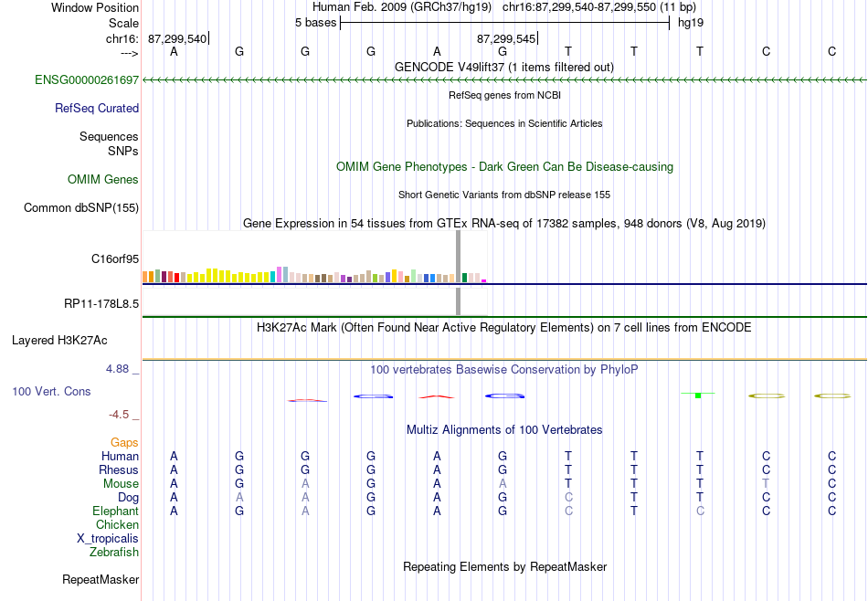Click the 87,299,545 coordinate label
The image size is (868, 601).
pyautogui.click(x=506, y=39)
